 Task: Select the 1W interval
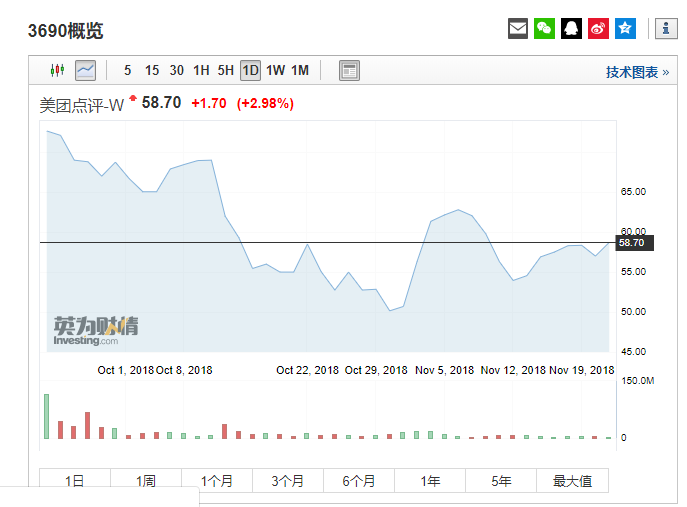click(x=276, y=70)
